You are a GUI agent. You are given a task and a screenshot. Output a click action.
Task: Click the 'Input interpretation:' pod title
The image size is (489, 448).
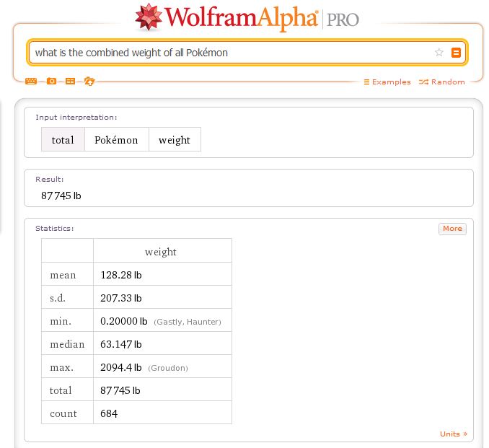coord(76,118)
